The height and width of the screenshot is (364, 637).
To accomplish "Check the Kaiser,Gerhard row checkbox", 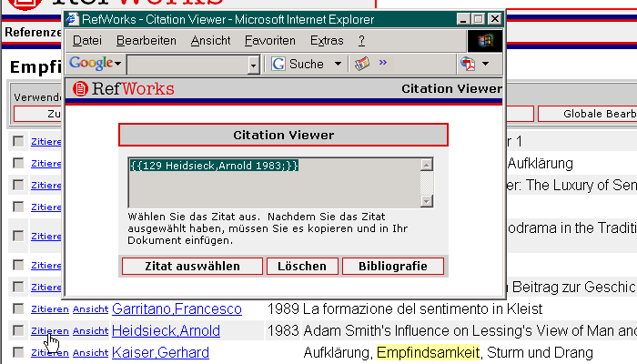I will [x=18, y=352].
